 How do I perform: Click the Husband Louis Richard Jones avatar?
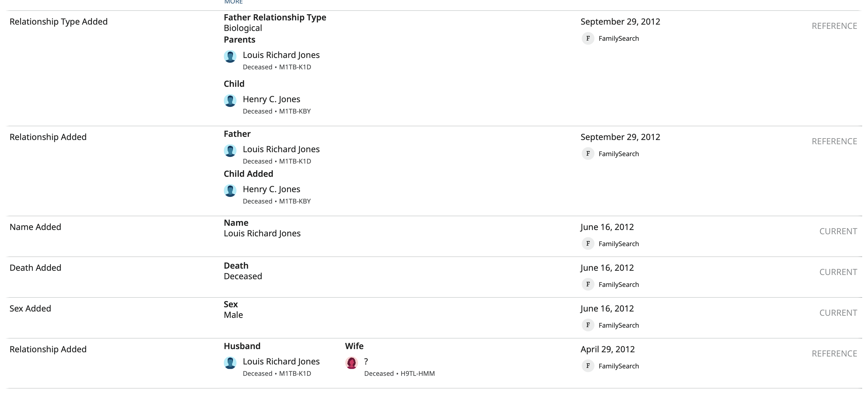click(230, 363)
